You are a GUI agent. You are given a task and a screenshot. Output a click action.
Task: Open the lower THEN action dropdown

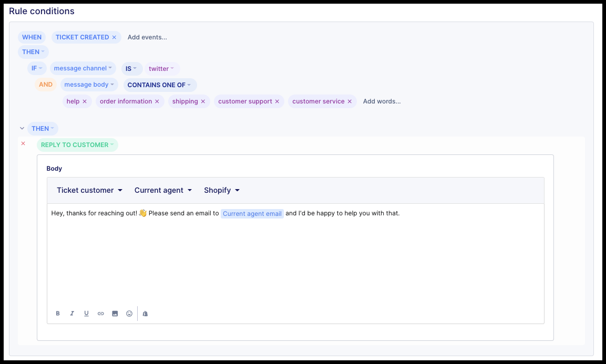tap(43, 129)
